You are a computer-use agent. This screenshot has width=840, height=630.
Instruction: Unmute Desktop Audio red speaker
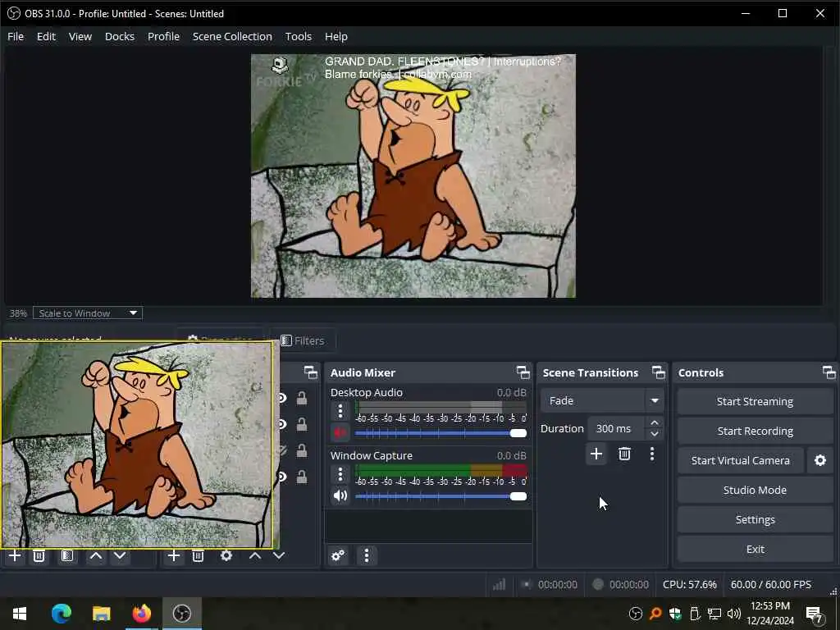pos(340,433)
